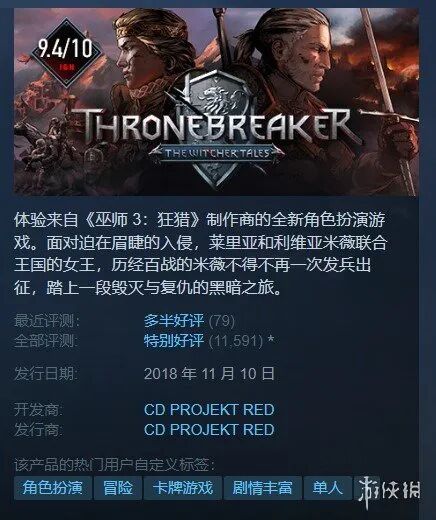This screenshot has height=520, width=436.
Task: Click the 2018 年 11 月 10 日 release date
Action: (x=210, y=373)
